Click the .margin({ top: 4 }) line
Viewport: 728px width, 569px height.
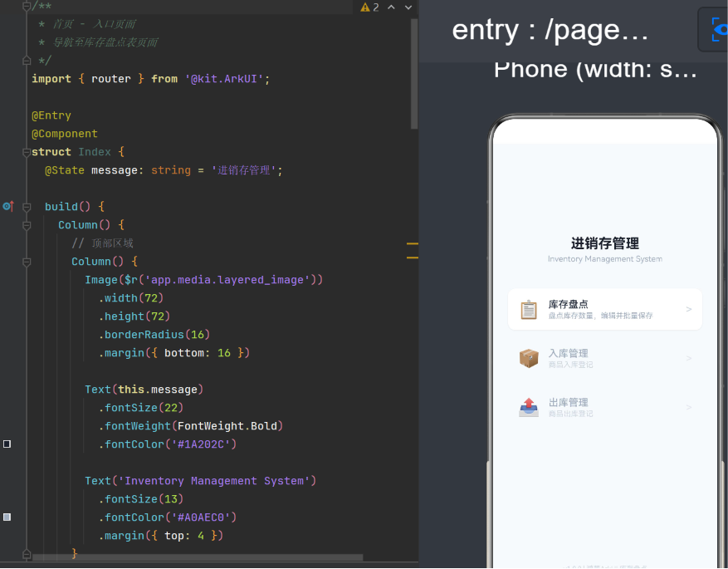tap(161, 536)
